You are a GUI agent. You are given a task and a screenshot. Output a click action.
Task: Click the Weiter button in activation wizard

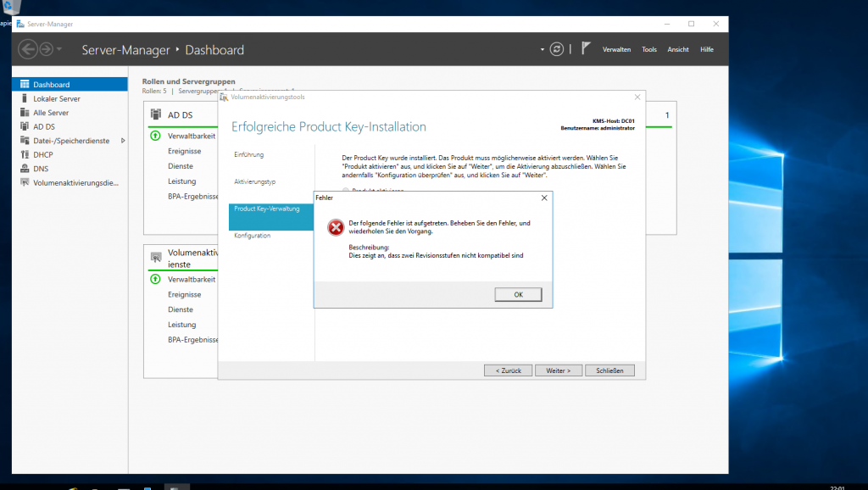click(x=558, y=370)
